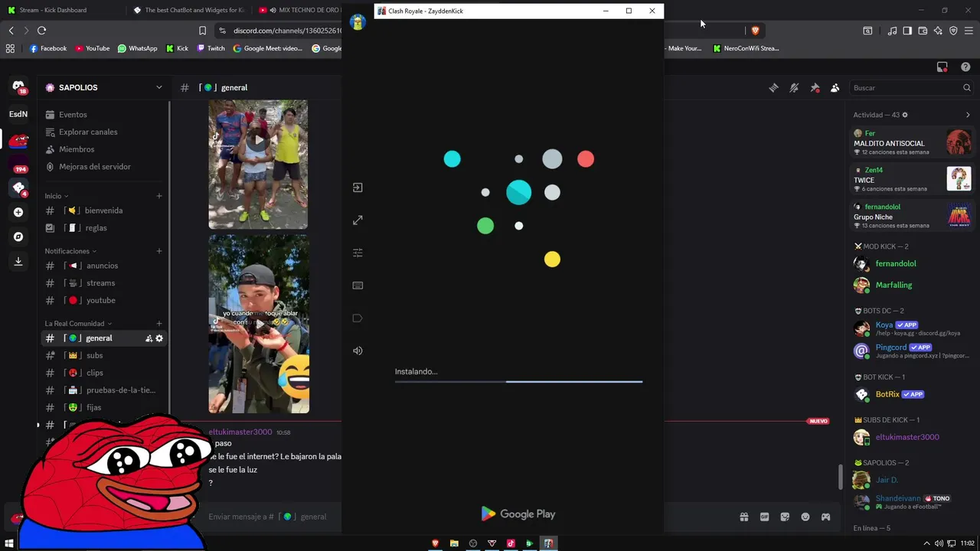Open the bienvenida channel
The image size is (980, 551).
pyautogui.click(x=105, y=210)
